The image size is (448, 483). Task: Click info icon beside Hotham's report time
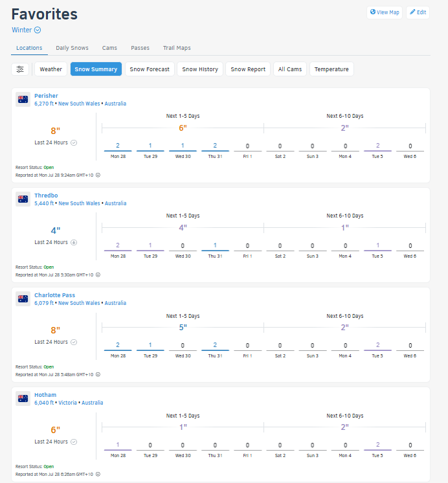coord(98,475)
